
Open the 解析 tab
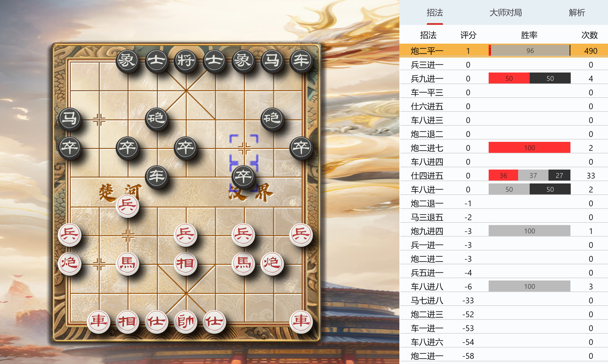coord(577,12)
